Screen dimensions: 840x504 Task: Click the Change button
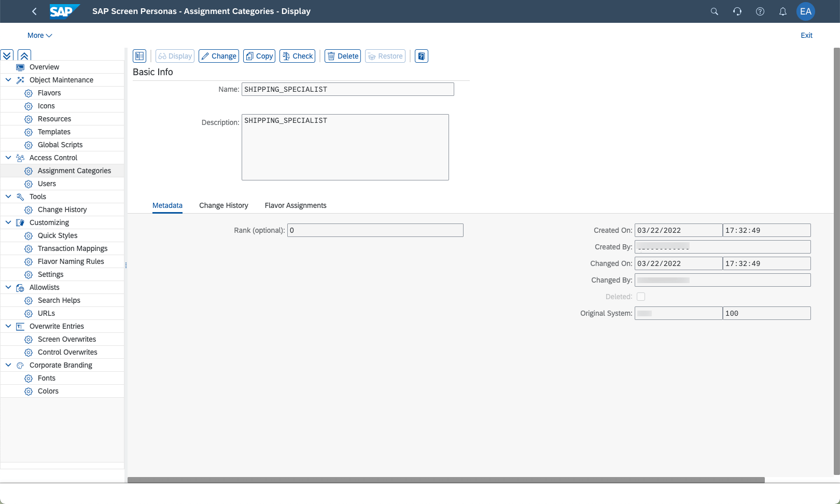218,56
